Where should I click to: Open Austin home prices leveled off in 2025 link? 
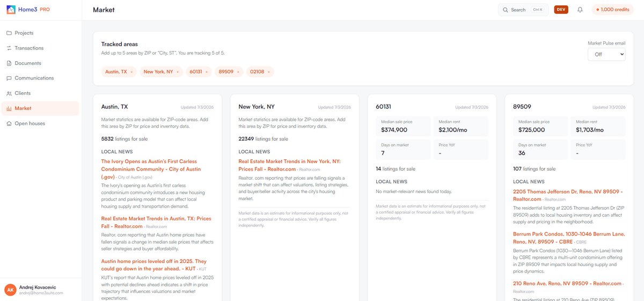point(154,265)
